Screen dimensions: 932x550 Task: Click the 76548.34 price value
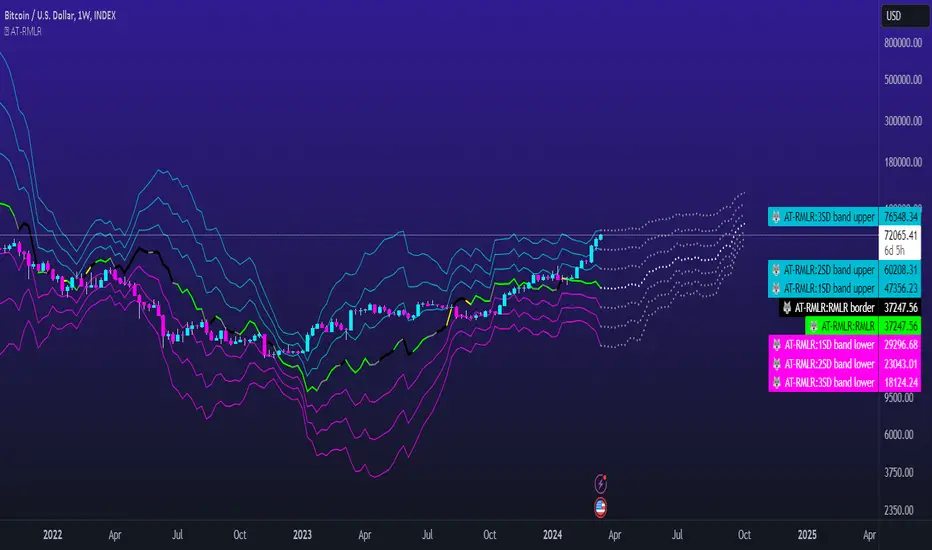pyautogui.click(x=900, y=217)
